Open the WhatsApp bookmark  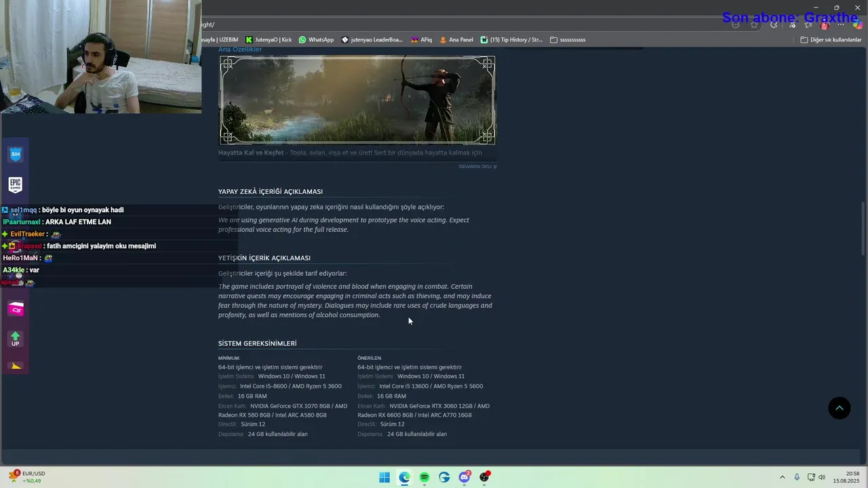point(316,40)
